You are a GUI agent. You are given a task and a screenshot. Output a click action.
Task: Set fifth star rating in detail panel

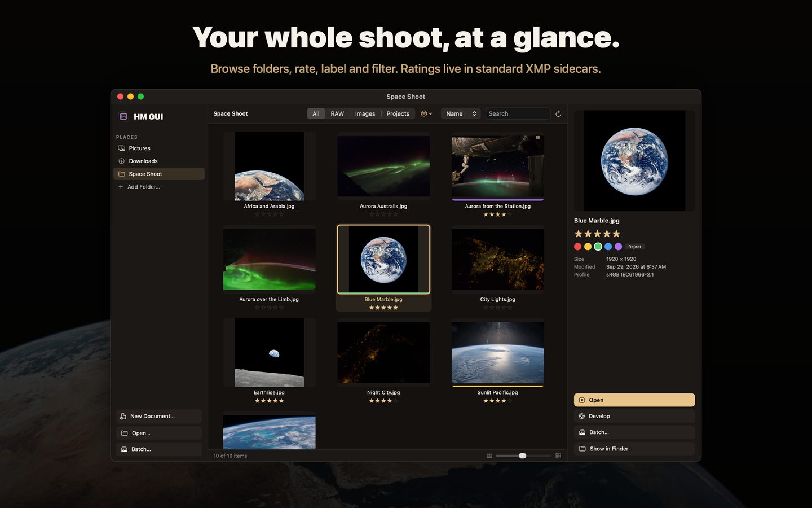[616, 234]
